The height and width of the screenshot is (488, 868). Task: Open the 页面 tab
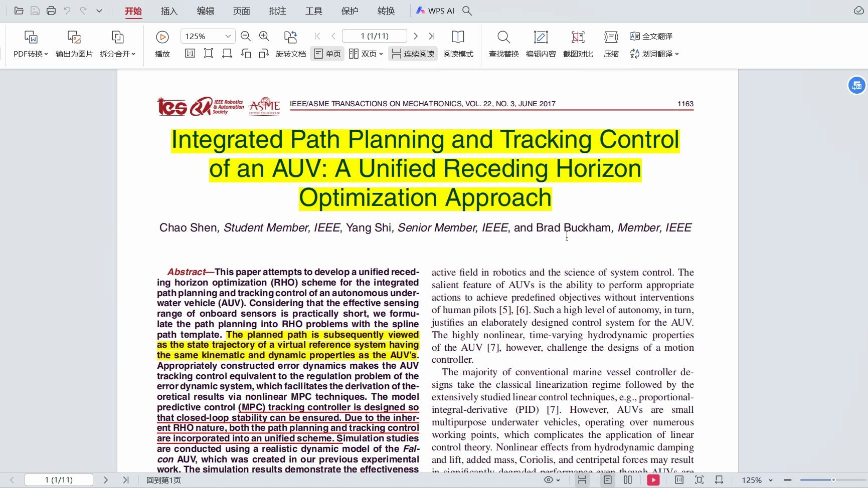[x=241, y=11]
